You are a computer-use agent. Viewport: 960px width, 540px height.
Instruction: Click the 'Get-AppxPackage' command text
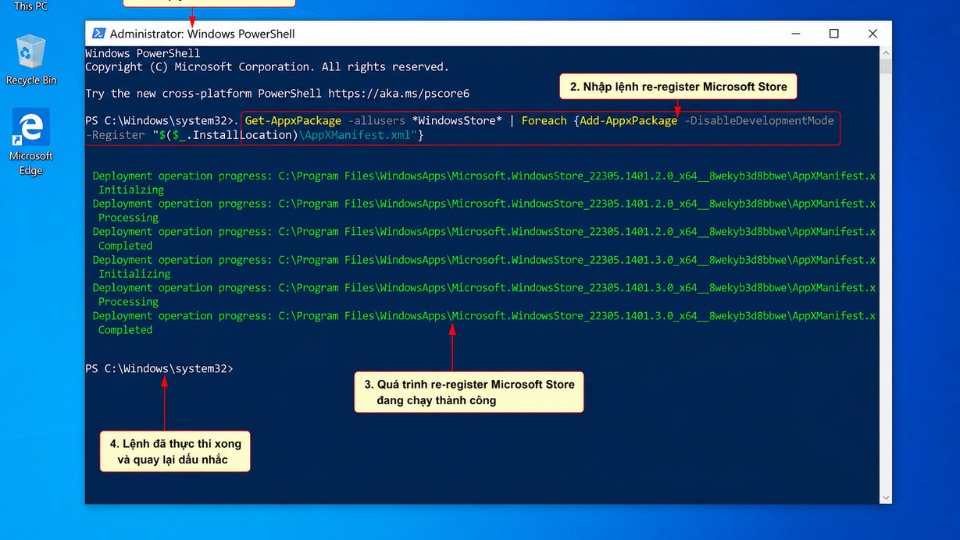[293, 121]
